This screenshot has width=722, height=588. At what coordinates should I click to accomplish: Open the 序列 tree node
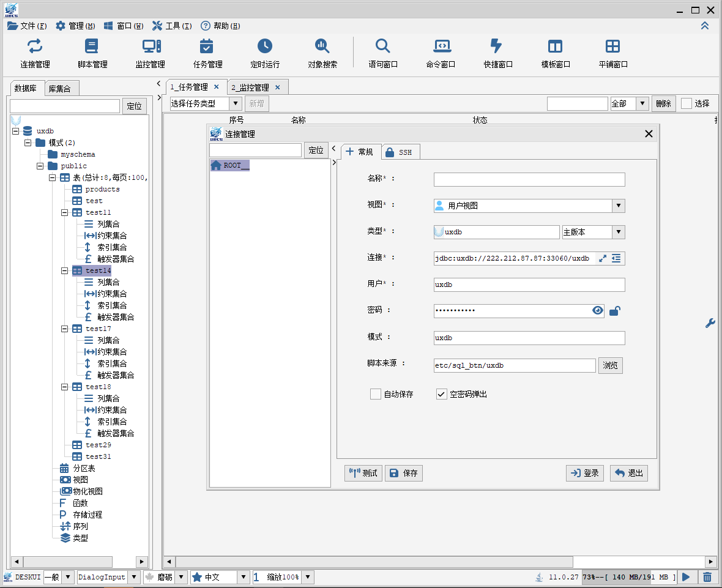(x=74, y=526)
